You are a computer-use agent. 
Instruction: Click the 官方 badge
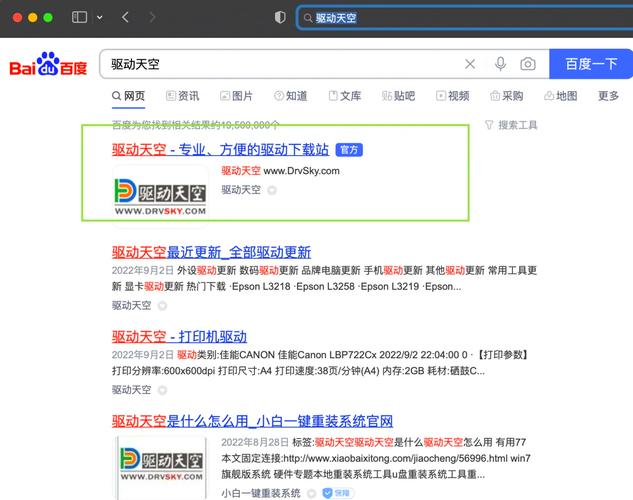point(349,150)
